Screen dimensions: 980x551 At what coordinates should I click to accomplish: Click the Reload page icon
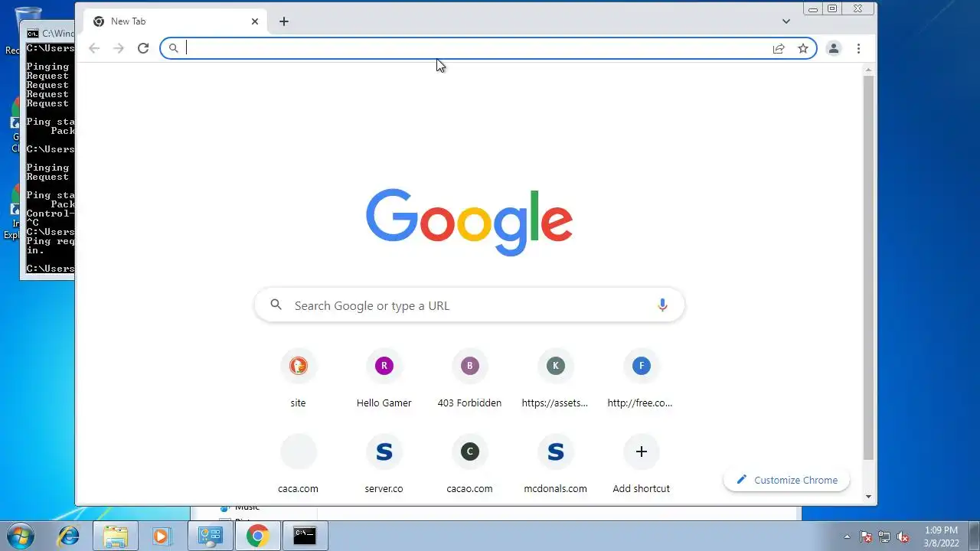click(x=143, y=48)
